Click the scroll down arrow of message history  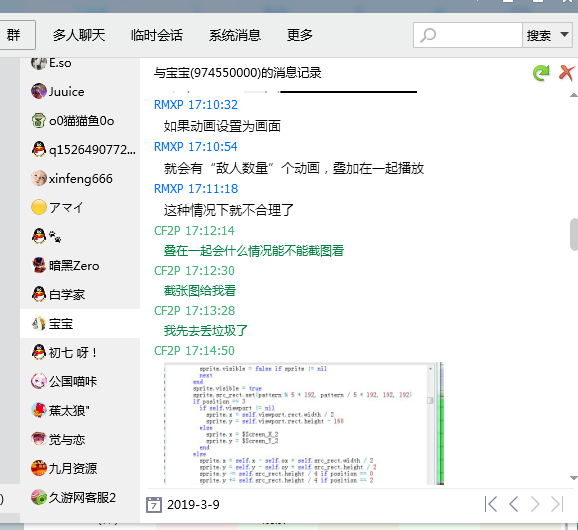pyautogui.click(x=574, y=478)
